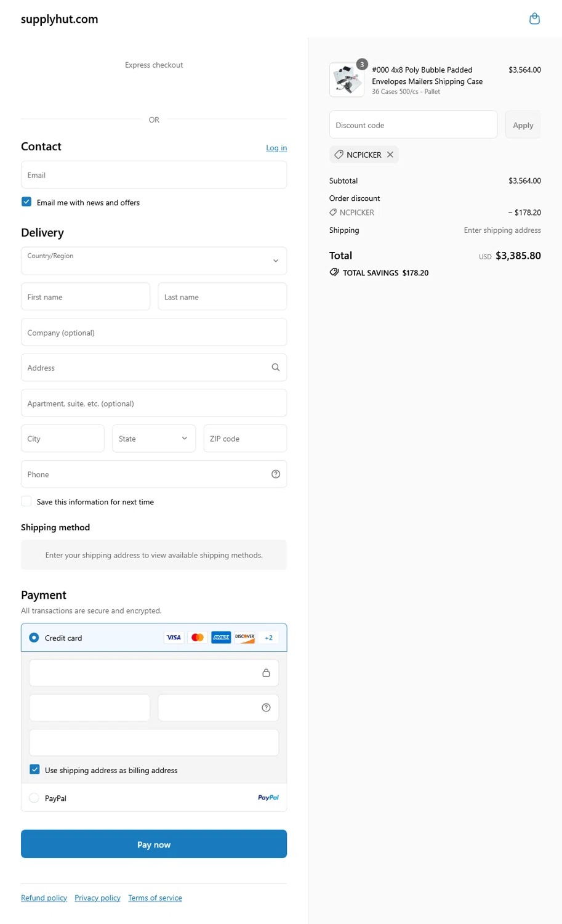562x924 pixels.
Task: Click the Pay now button
Action: click(x=154, y=844)
